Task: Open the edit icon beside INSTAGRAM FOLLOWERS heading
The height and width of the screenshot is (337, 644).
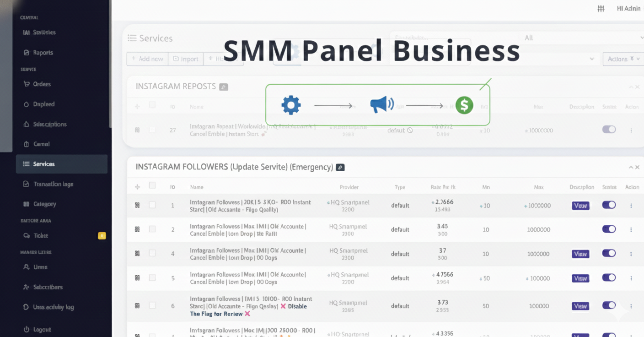Action: point(340,167)
